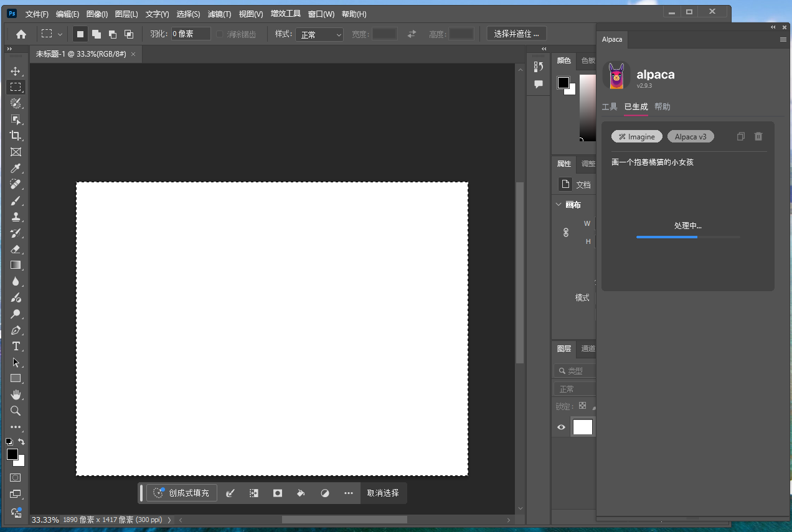Screen dimensions: 792x532
Task: Choose New Selection mode button
Action: click(x=80, y=34)
